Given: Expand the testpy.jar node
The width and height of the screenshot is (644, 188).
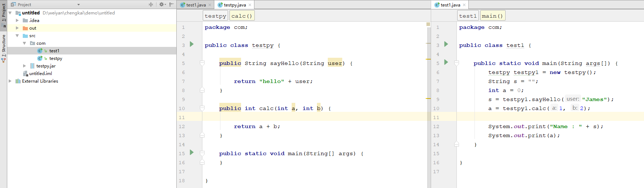Looking at the screenshot, I should (x=24, y=66).
